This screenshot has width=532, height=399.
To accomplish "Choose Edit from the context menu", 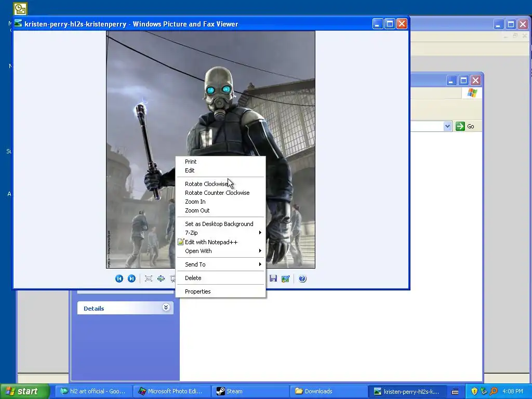I will 220,170.
